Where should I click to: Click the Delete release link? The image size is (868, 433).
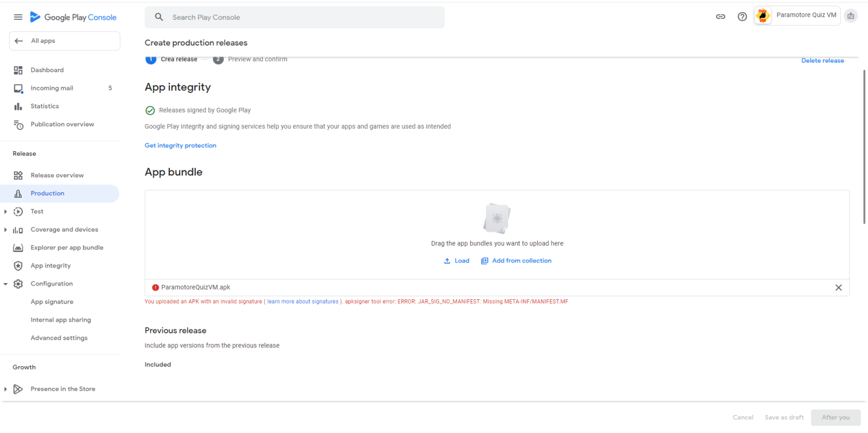[822, 60]
